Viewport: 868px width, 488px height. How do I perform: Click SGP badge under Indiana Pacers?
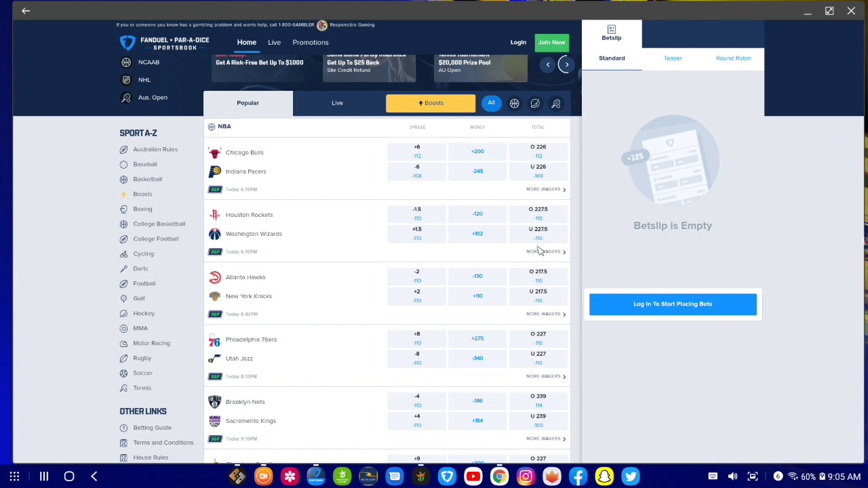(215, 189)
